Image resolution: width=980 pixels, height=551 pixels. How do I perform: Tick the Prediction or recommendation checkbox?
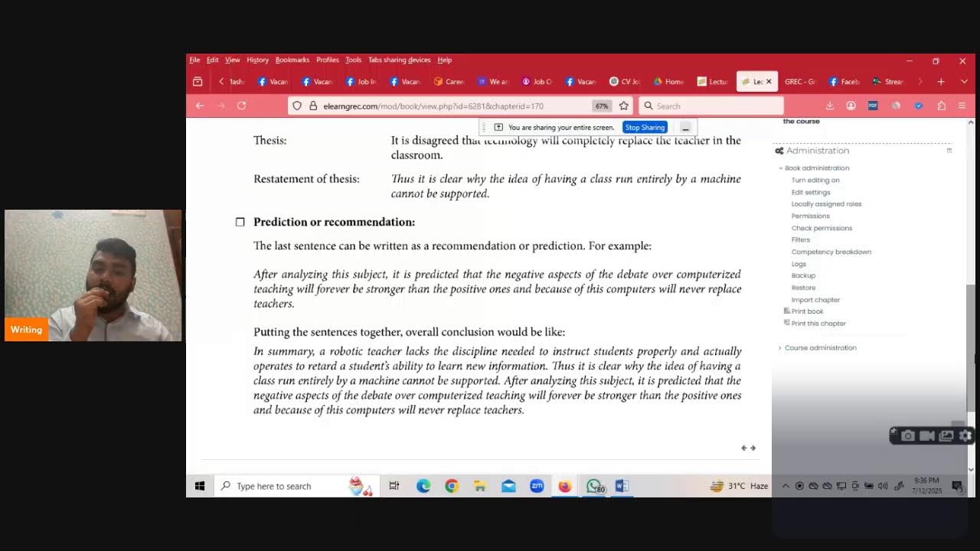[x=240, y=222]
